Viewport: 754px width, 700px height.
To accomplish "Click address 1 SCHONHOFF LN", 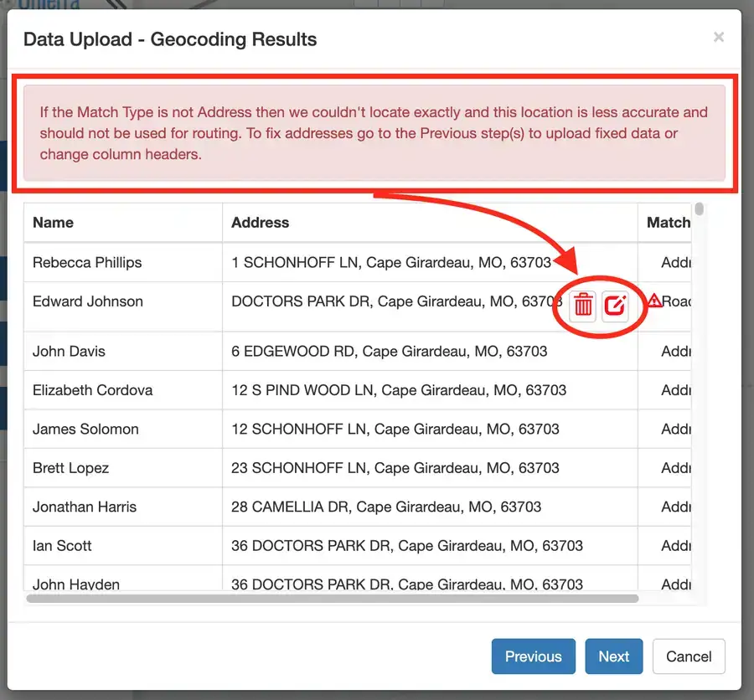I will coord(391,263).
